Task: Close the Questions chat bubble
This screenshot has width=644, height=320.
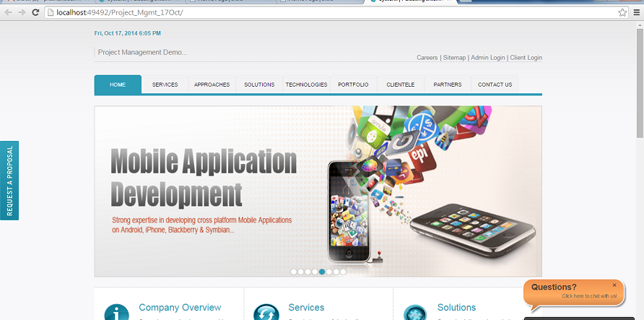Action: click(x=614, y=285)
